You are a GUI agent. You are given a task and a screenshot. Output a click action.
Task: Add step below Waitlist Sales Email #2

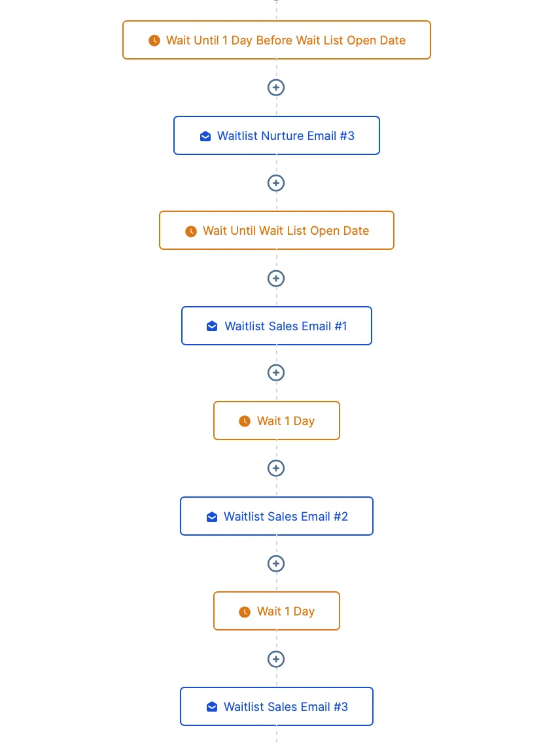[276, 564]
